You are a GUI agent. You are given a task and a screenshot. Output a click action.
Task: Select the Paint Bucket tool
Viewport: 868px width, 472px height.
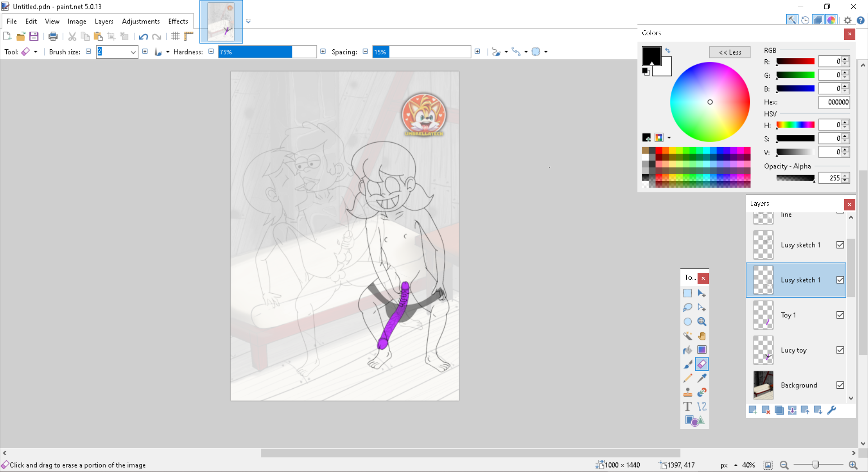pyautogui.click(x=688, y=350)
